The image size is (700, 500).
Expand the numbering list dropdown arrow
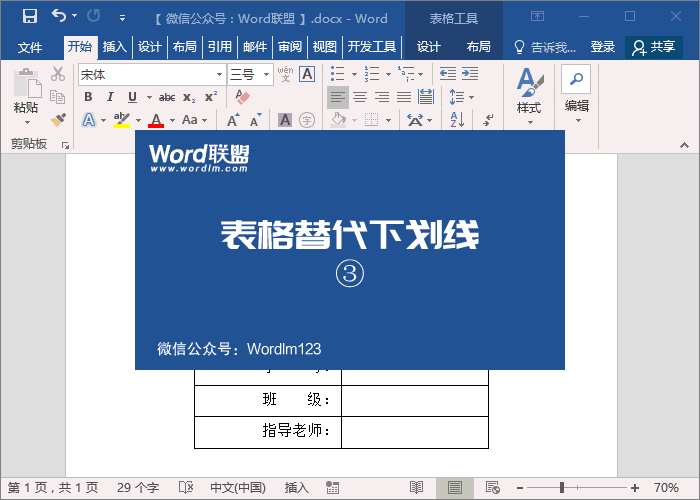click(388, 75)
